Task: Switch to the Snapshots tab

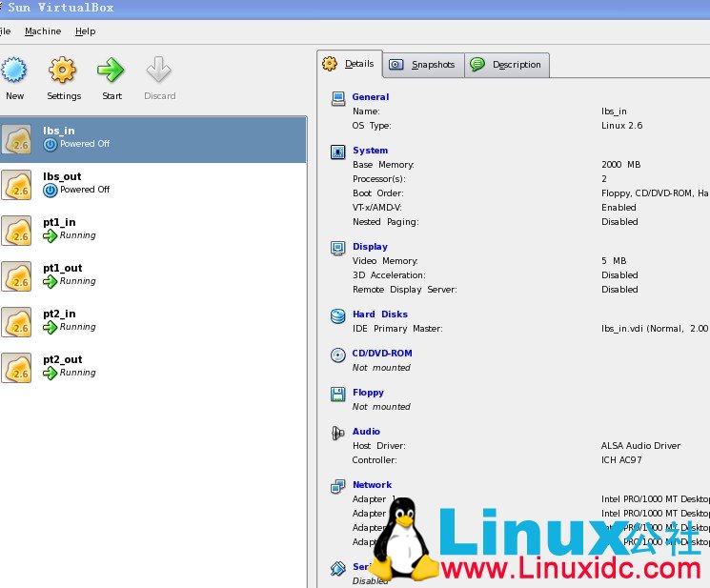Action: [x=423, y=65]
